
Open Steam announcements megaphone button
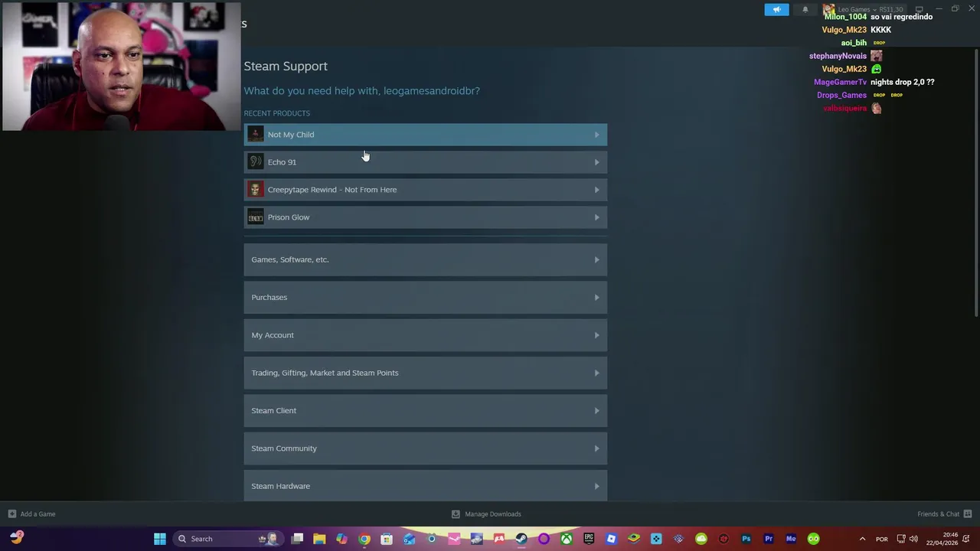click(x=776, y=9)
